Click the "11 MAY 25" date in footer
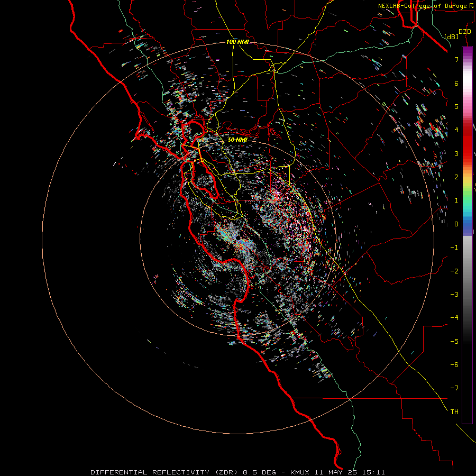 point(337,472)
